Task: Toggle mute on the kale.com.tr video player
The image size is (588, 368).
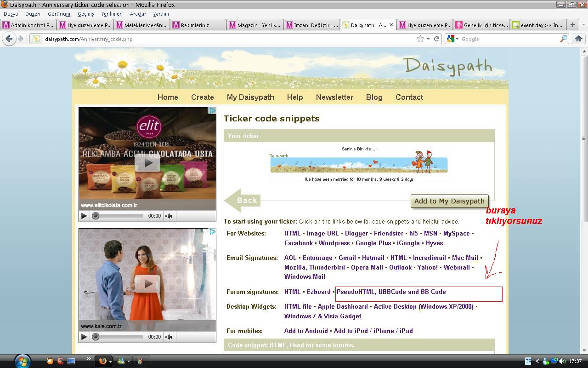Action: [169, 337]
